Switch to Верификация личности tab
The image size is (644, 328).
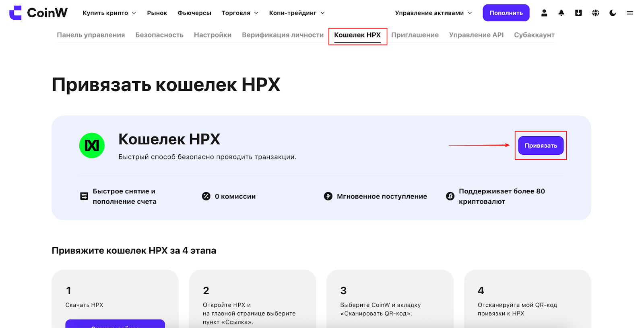point(283,35)
